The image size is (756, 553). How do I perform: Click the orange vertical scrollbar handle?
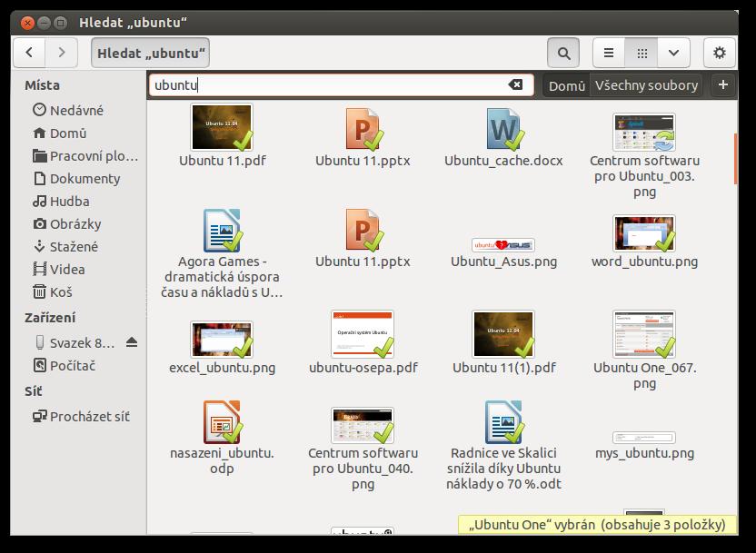[x=735, y=159]
